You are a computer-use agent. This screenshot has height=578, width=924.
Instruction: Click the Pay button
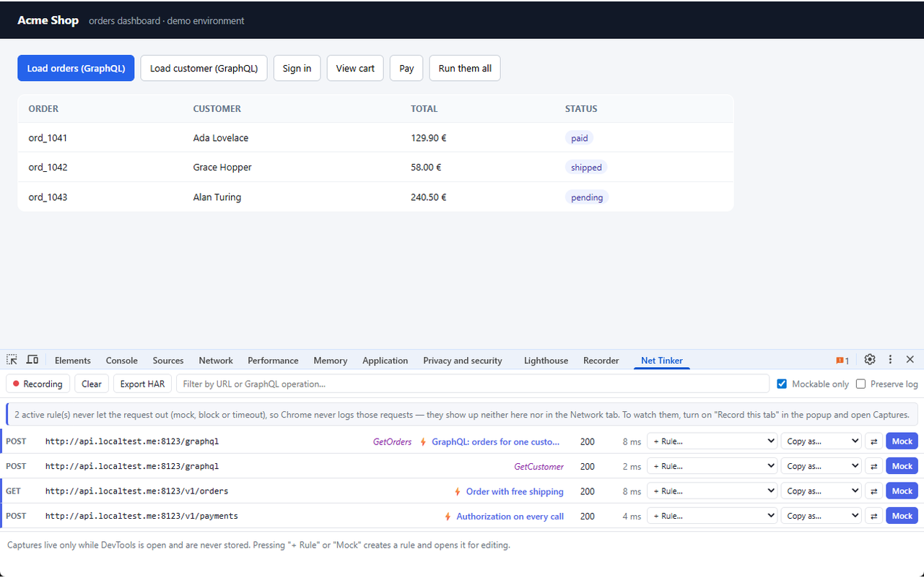(x=406, y=68)
